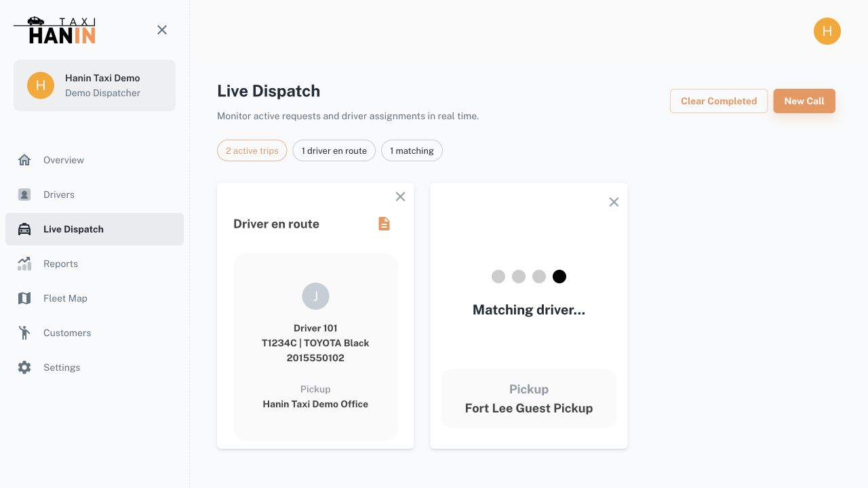868x488 pixels.
Task: Click the Customers pedestrian icon
Action: tap(24, 333)
